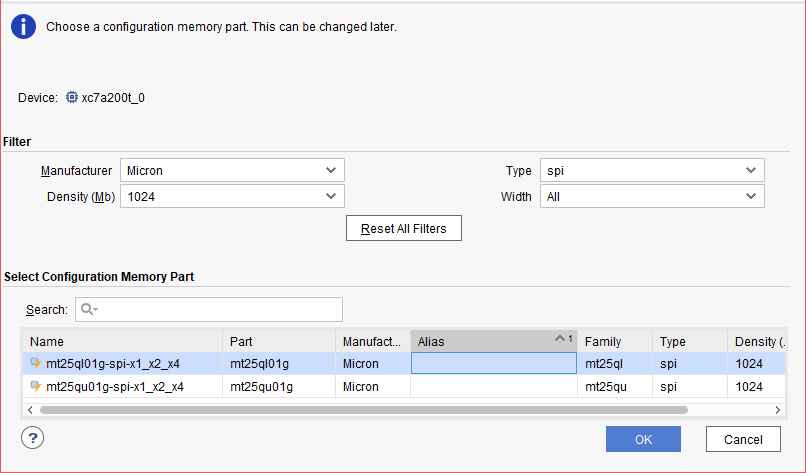Sort table by the Name column header

point(121,341)
